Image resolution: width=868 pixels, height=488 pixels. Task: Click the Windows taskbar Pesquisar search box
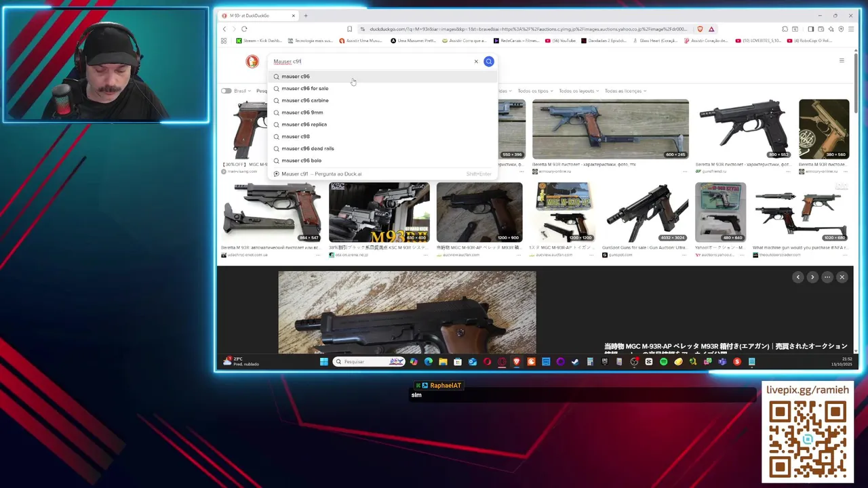tap(370, 362)
